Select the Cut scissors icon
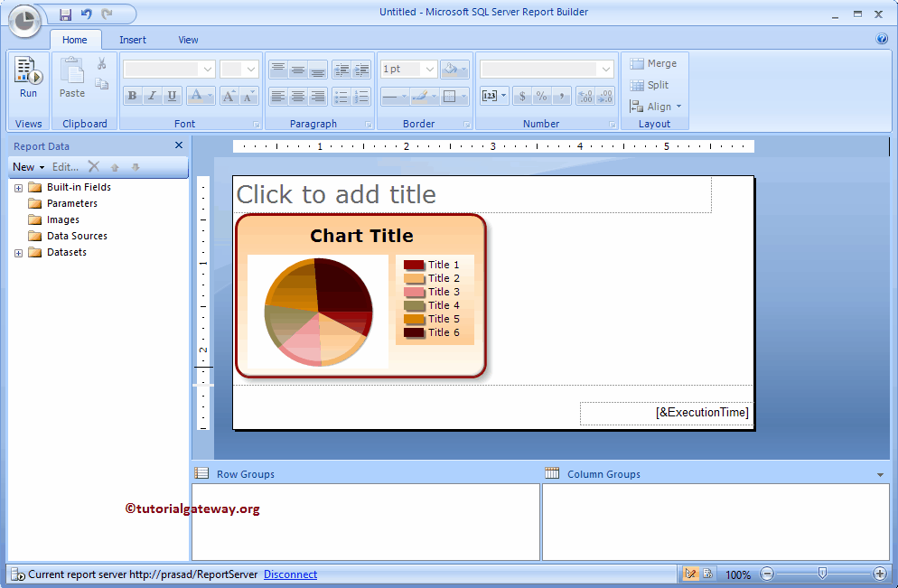Image resolution: width=898 pixels, height=588 pixels. click(x=102, y=64)
